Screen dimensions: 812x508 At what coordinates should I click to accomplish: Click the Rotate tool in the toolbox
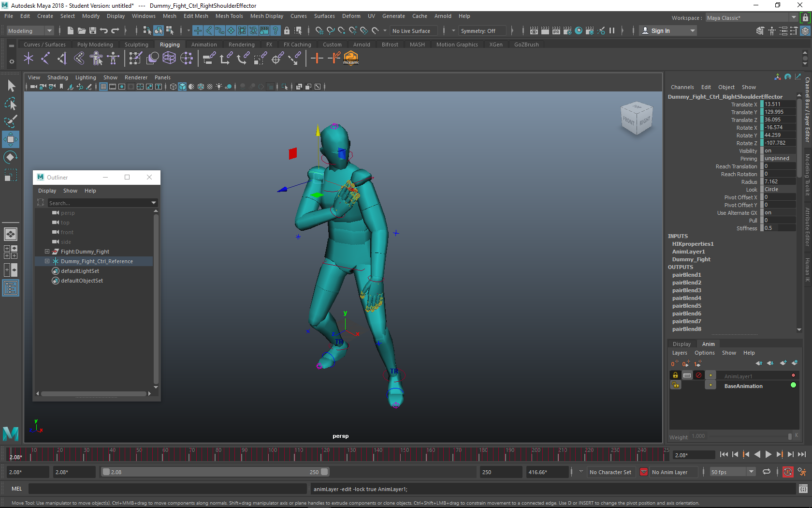pyautogui.click(x=11, y=157)
